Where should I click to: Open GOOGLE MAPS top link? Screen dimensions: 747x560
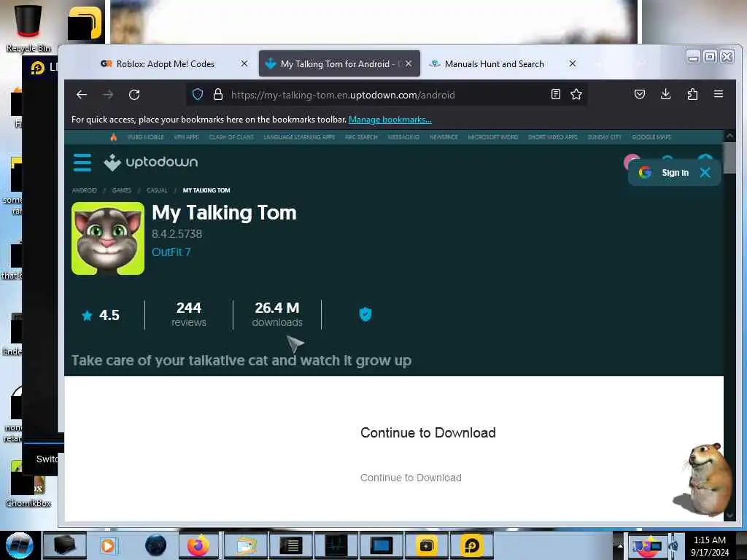(x=651, y=137)
